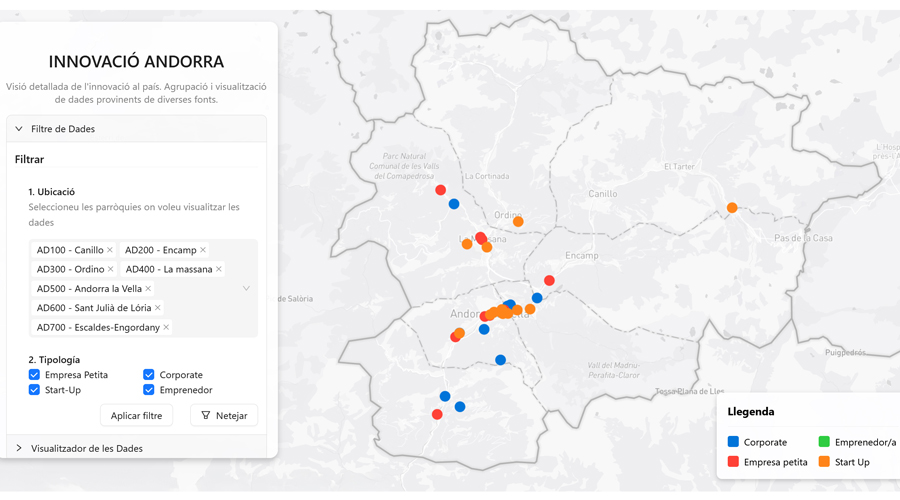Screen dimensions: 900x500
Task: Click the Emprenedor/a green legend swatch
Action: pyautogui.click(x=824, y=441)
